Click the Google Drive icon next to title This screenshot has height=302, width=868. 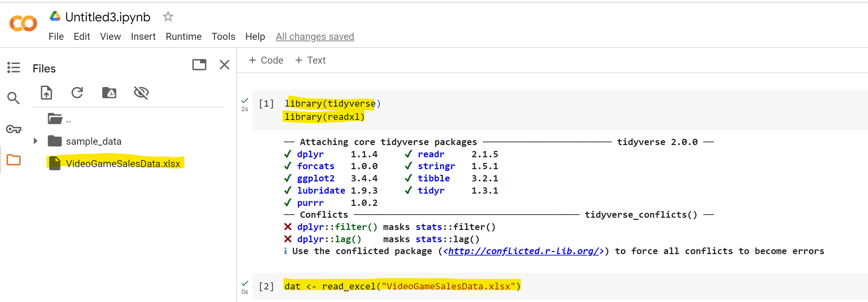coord(55,16)
